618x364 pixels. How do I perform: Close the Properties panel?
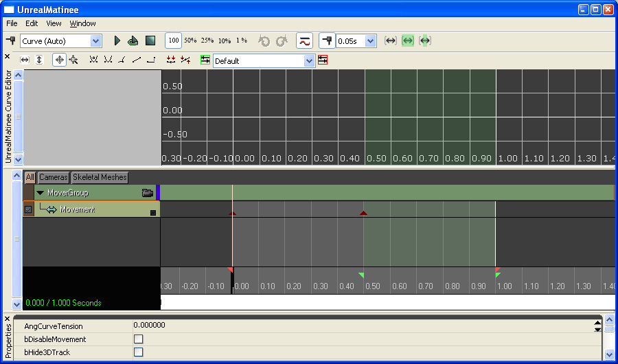click(x=7, y=318)
